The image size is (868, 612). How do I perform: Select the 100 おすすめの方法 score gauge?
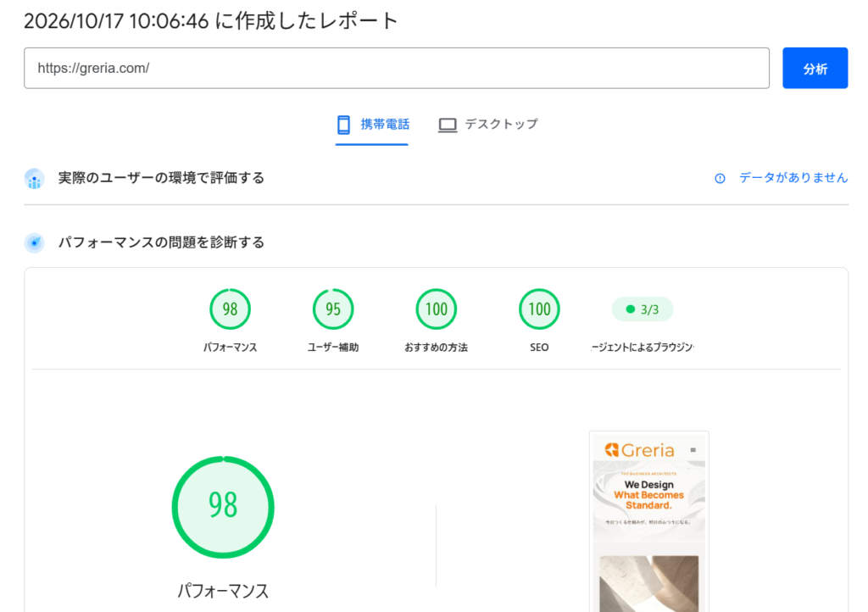pyautogui.click(x=437, y=309)
